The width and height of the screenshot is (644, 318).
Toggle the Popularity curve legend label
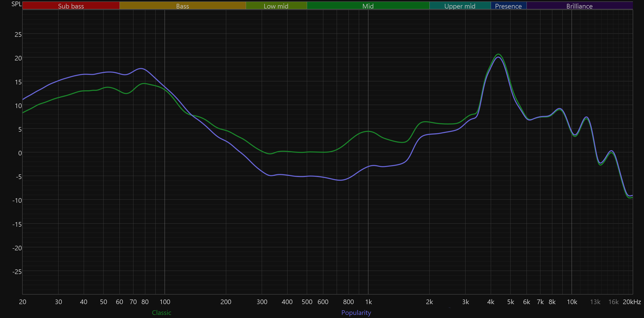[356, 313]
